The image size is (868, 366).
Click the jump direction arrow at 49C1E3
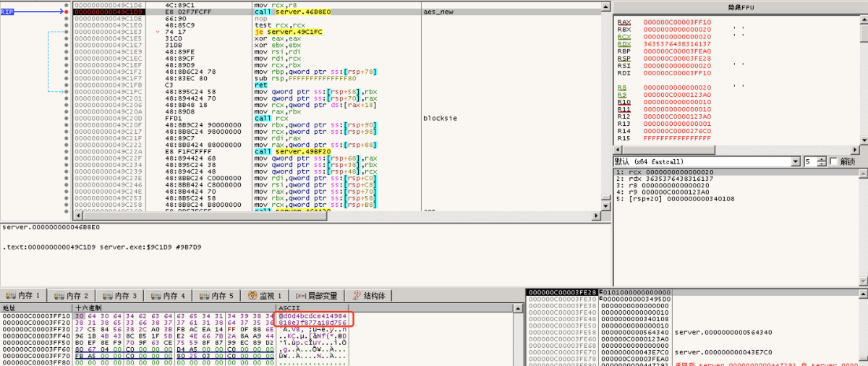pos(158,33)
